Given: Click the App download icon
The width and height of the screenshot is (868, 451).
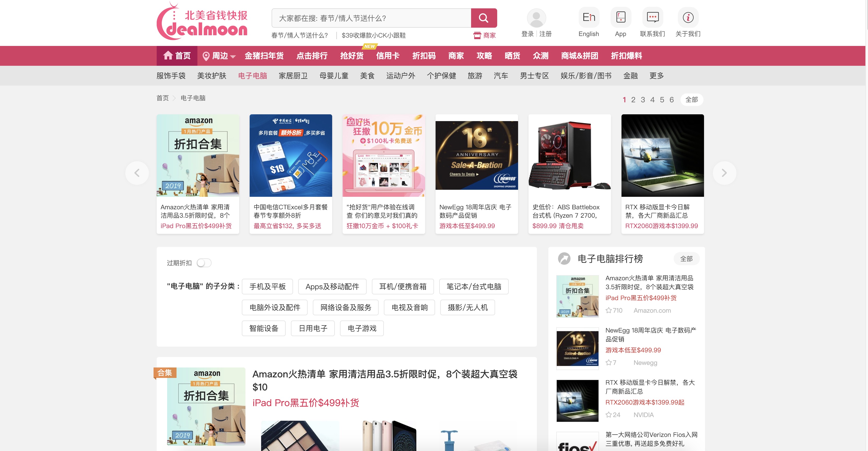Looking at the screenshot, I should click(620, 17).
